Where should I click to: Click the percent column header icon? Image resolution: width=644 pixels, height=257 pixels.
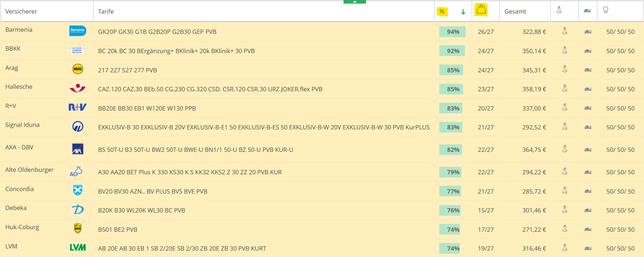[x=442, y=11]
